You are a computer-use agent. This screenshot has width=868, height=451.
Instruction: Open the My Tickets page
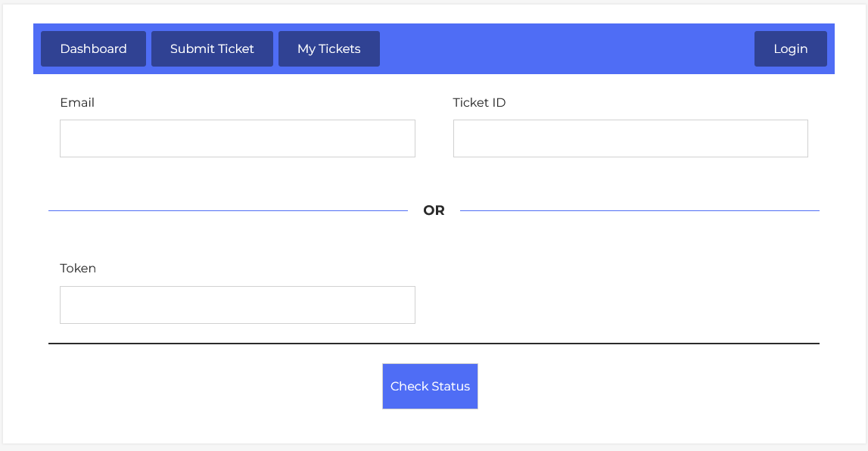pos(328,48)
